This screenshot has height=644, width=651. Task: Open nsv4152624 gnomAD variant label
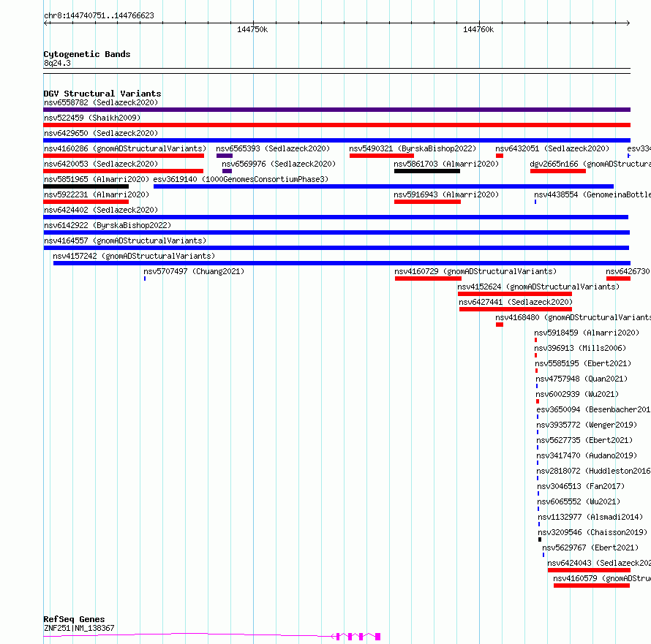point(538,287)
